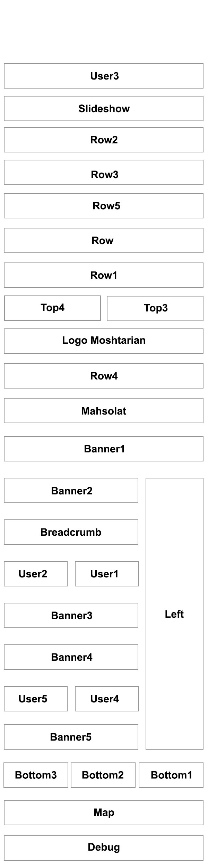The width and height of the screenshot is (208, 868).
Task: Select the tall Left sidebar block
Action: tap(174, 614)
